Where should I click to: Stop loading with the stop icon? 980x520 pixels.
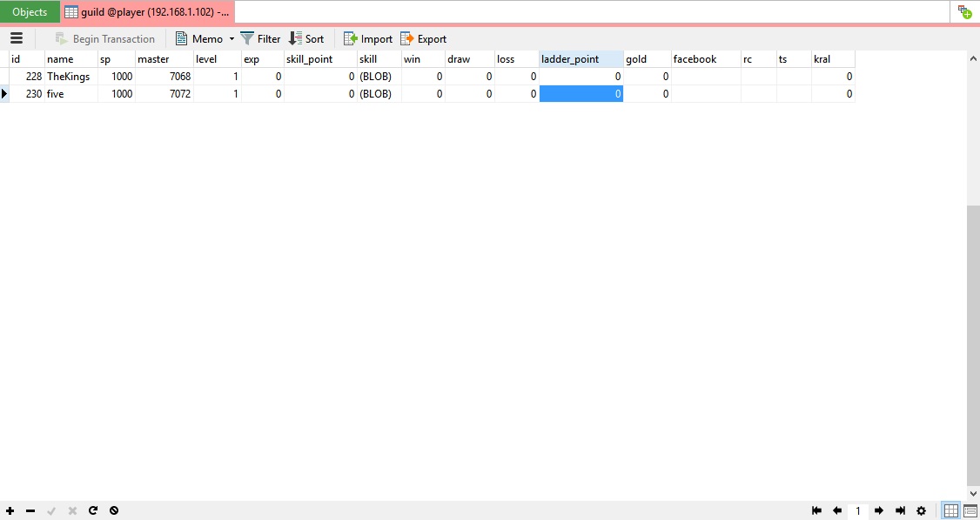point(114,510)
